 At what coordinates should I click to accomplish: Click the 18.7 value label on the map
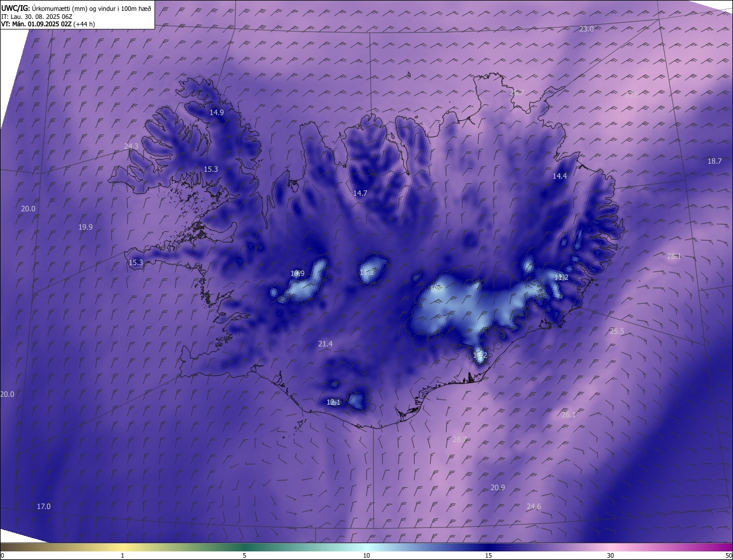[x=715, y=161]
